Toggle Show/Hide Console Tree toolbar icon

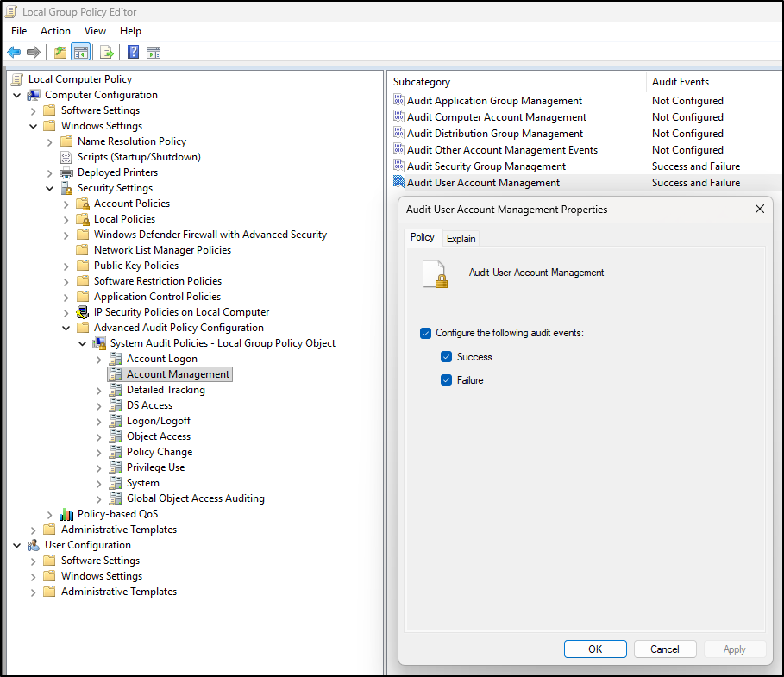(x=80, y=52)
